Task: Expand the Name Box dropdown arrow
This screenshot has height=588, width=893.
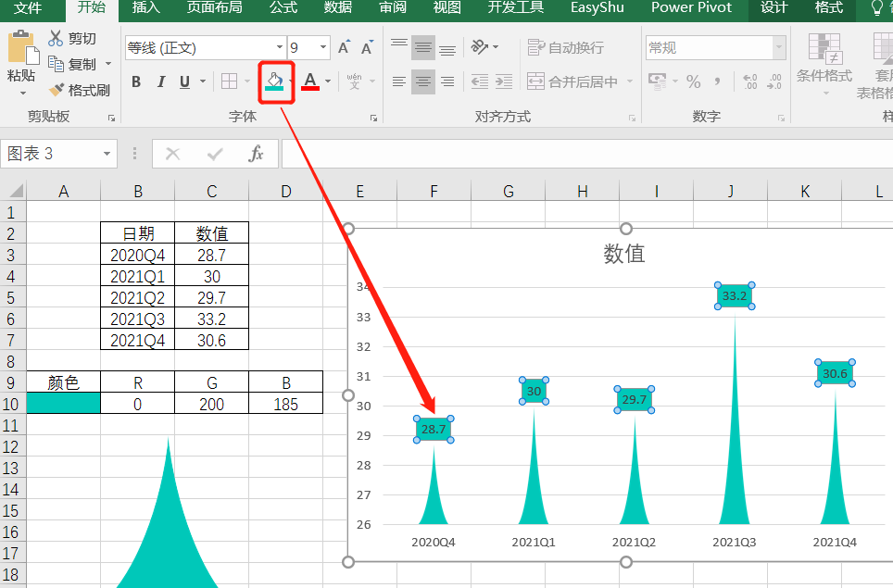Action: click(x=107, y=154)
